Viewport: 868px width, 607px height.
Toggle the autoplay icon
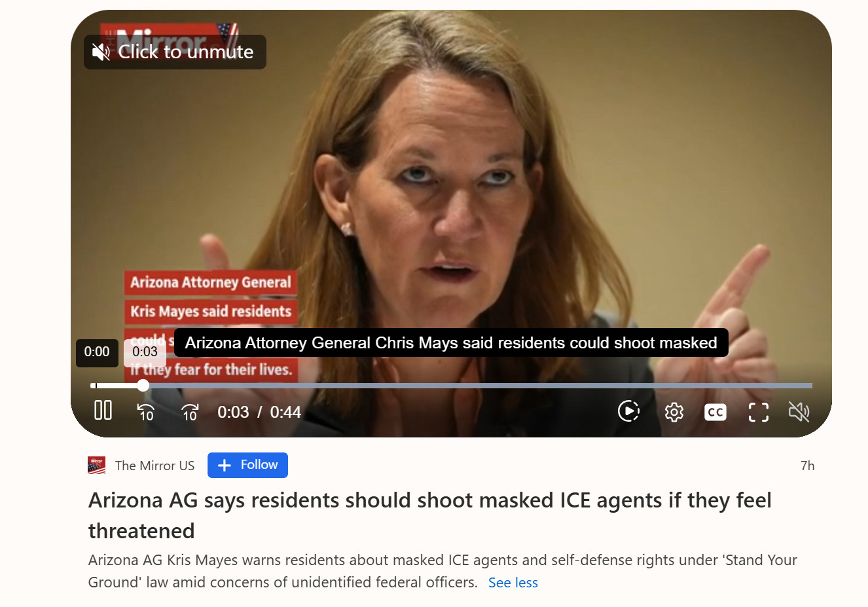(x=628, y=411)
